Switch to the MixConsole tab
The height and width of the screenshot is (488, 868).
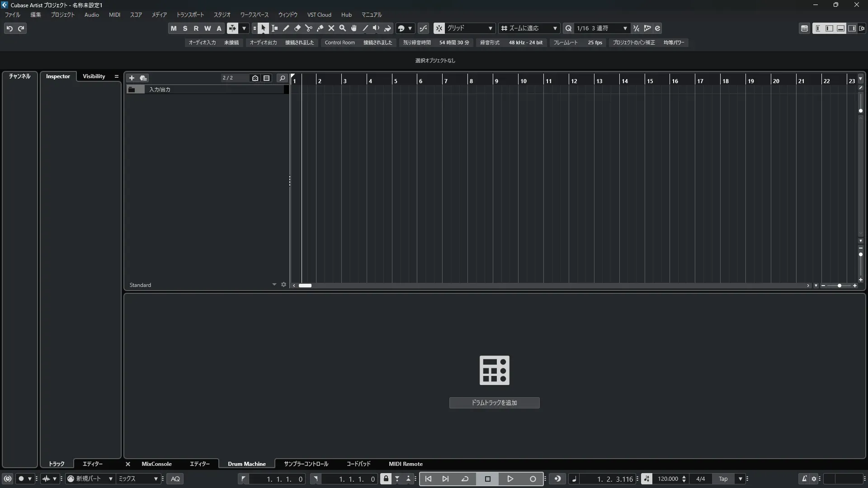click(x=156, y=464)
